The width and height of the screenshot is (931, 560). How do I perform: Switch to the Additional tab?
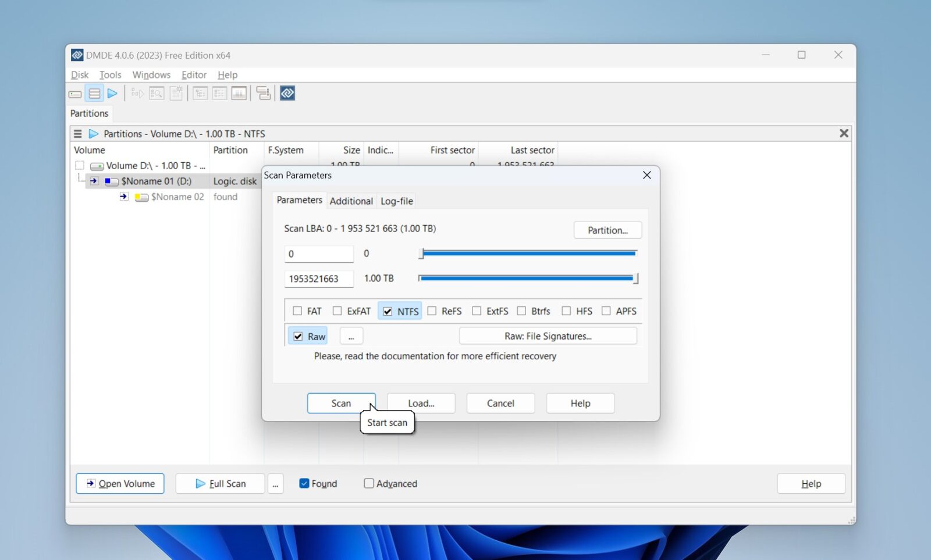(351, 201)
